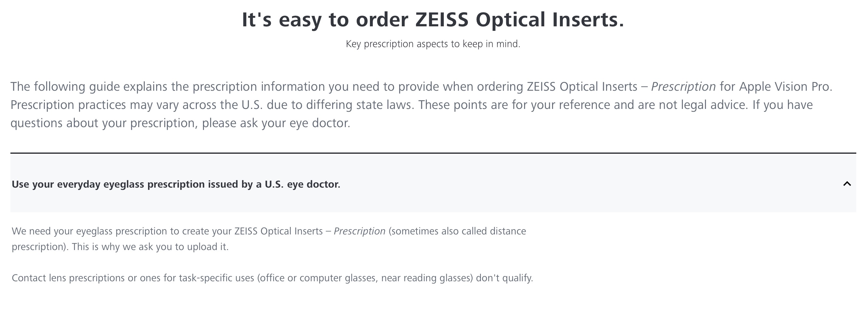Click the 'near reading glasses' phrase
The width and height of the screenshot is (868, 318).
click(427, 278)
